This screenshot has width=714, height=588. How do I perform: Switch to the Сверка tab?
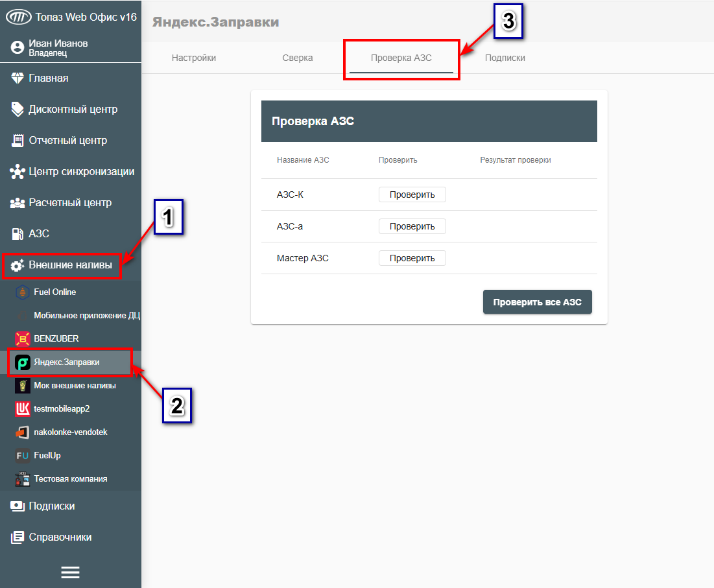click(x=298, y=58)
